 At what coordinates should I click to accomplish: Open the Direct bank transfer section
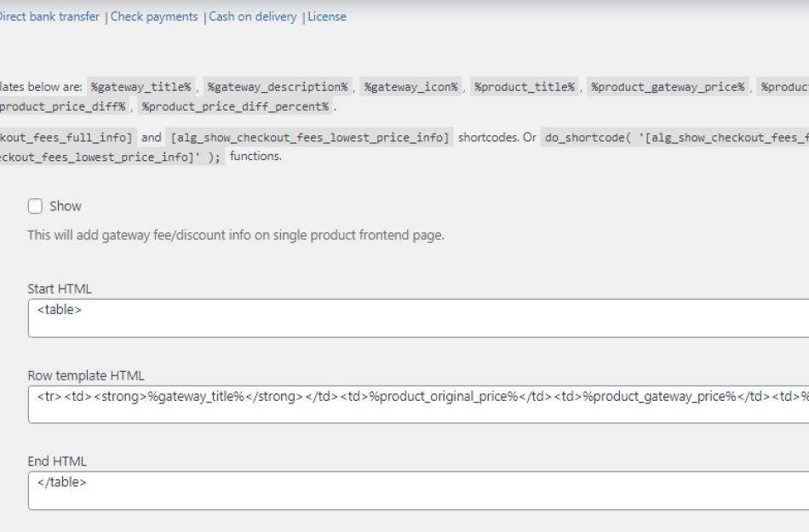tap(47, 16)
